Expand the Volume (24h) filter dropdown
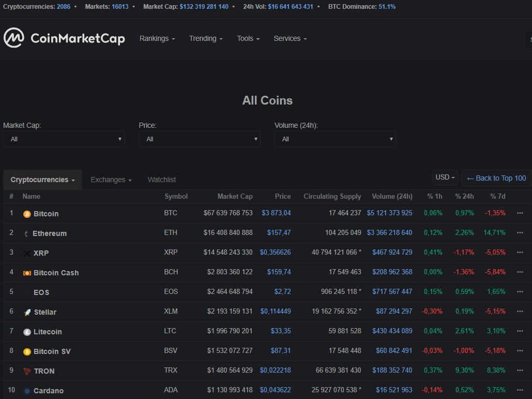 click(x=335, y=139)
